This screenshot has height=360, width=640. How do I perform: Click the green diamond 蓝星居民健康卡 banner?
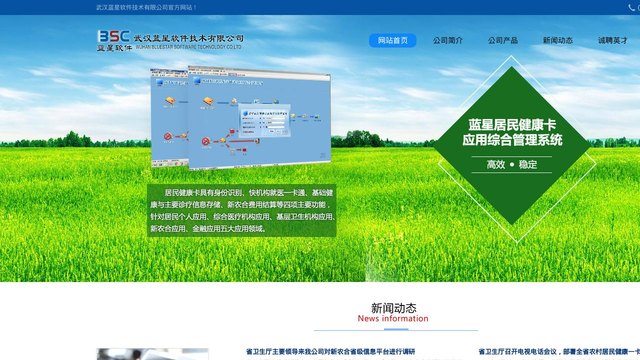512,146
